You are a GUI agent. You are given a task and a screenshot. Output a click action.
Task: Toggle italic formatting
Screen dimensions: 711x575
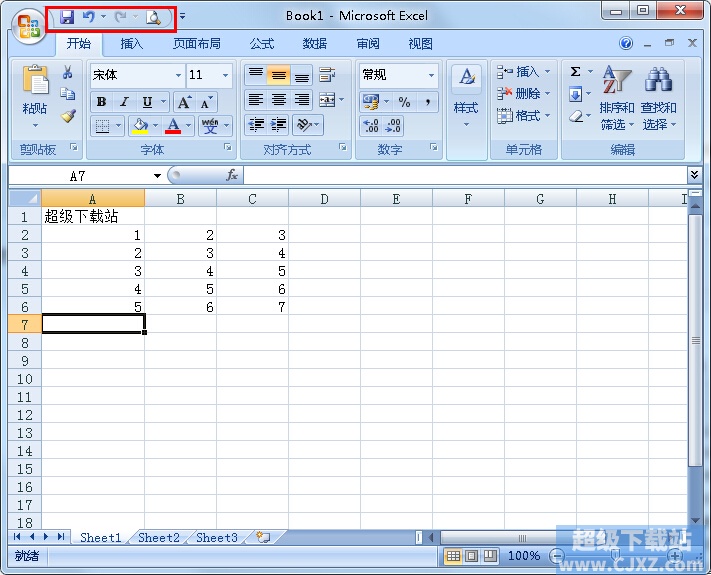(124, 102)
